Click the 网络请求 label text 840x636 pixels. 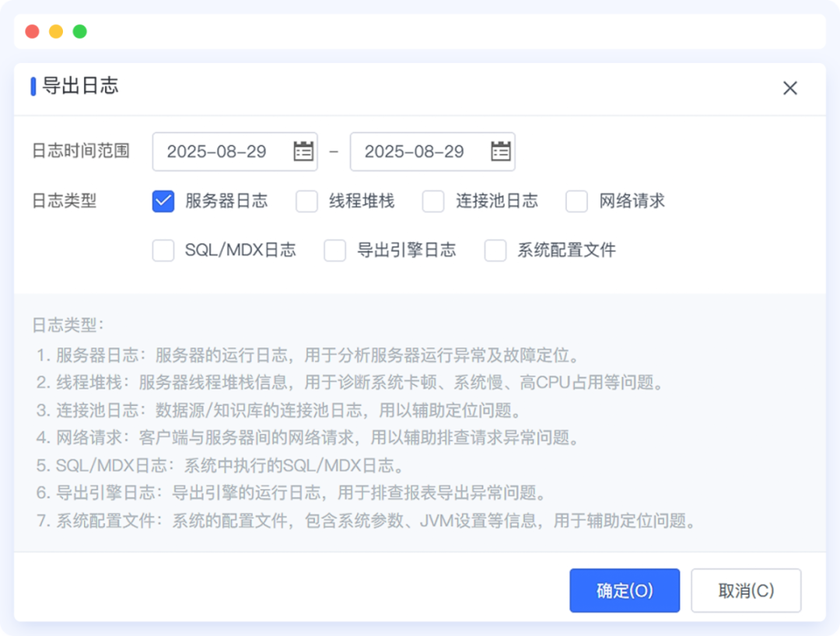coord(632,201)
